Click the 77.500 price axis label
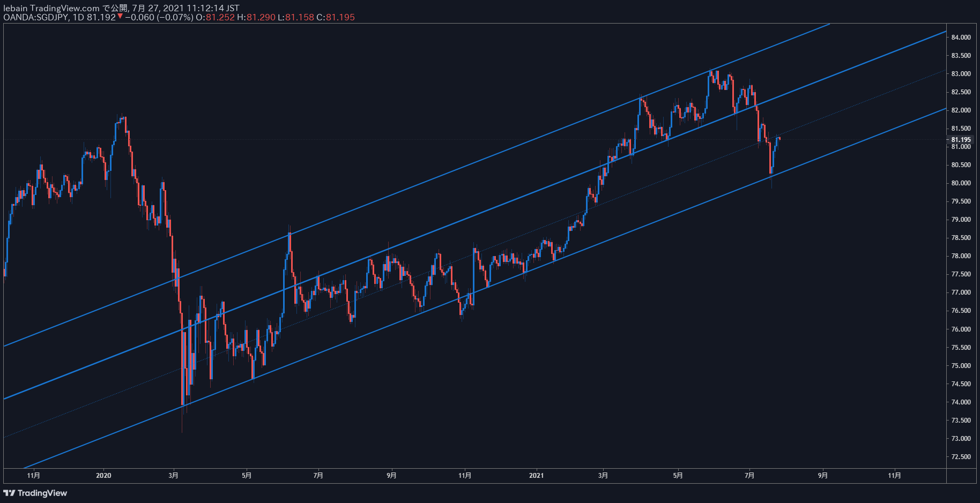 click(961, 274)
